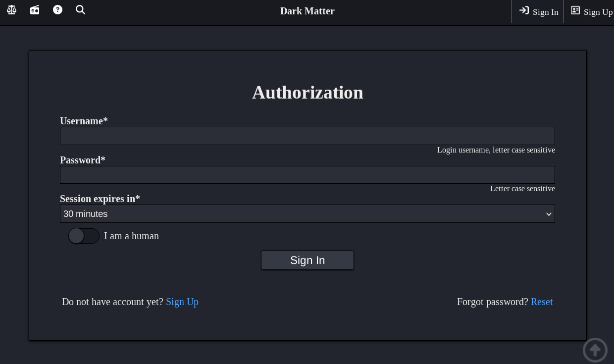Open the Sign Up tab in header

click(x=592, y=11)
